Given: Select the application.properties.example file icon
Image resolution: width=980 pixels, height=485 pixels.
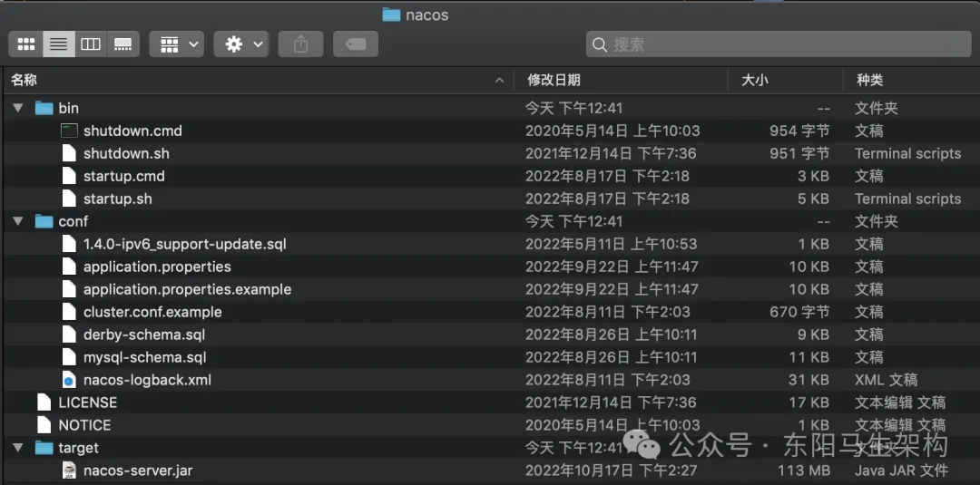Looking at the screenshot, I should (x=69, y=289).
